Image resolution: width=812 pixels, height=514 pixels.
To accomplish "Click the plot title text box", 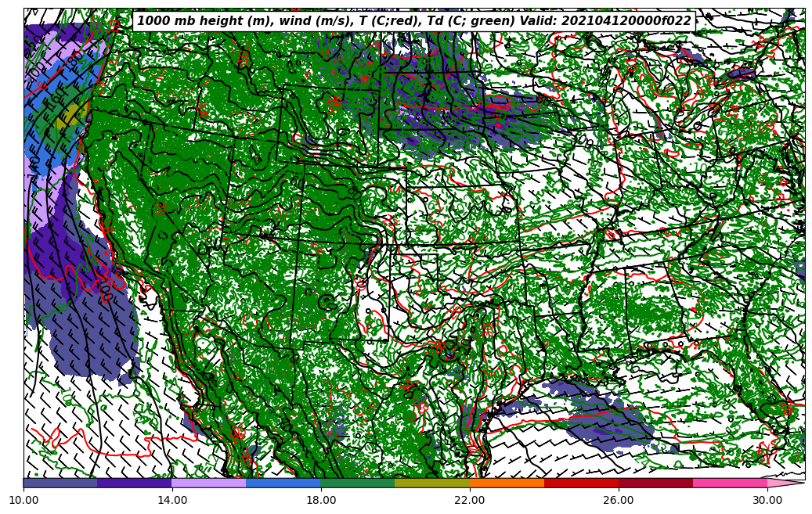I will [x=414, y=21].
